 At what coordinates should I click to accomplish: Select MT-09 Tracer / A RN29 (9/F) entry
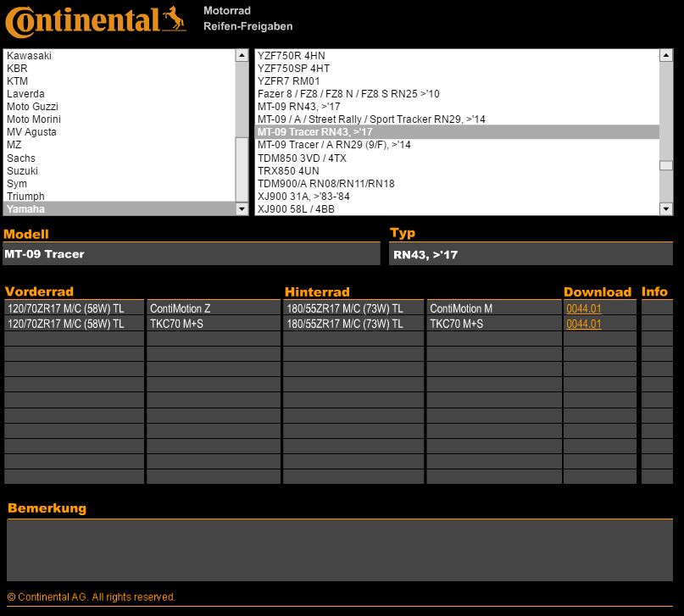[334, 145]
